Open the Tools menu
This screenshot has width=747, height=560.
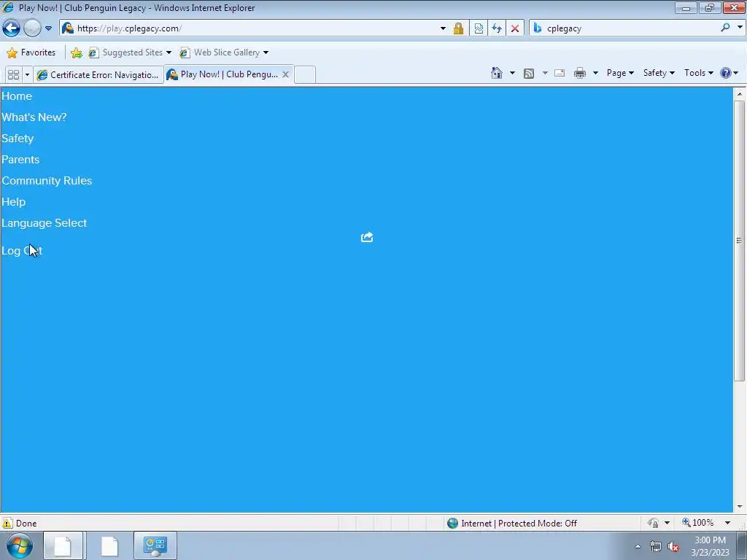click(698, 73)
